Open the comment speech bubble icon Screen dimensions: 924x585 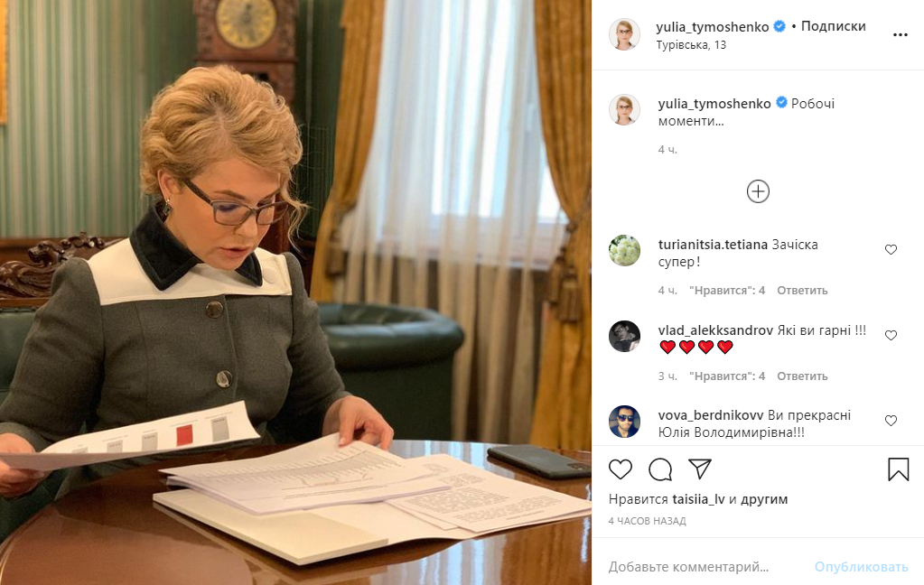coord(660,469)
